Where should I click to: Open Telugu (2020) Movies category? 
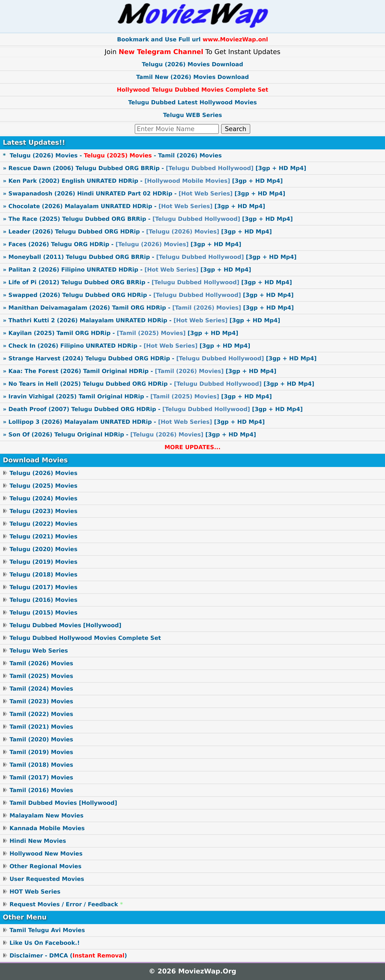coord(43,549)
